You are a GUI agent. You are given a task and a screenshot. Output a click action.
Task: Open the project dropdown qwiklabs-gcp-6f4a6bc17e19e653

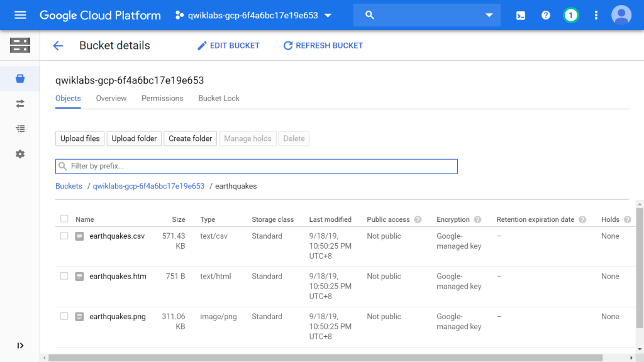[253, 15]
